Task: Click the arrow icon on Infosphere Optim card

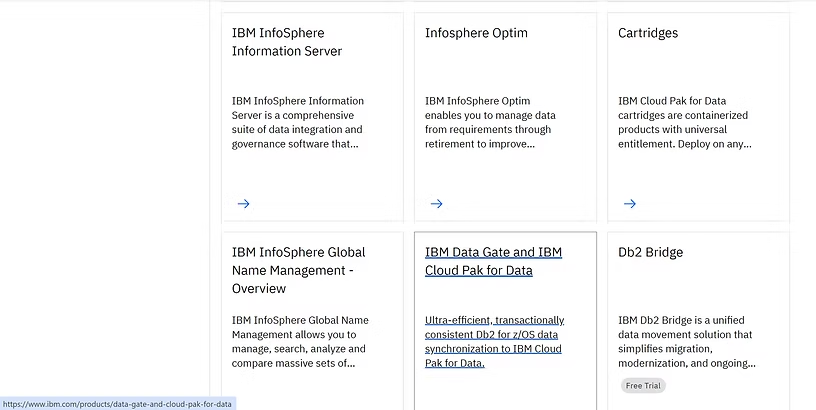Action: point(437,203)
